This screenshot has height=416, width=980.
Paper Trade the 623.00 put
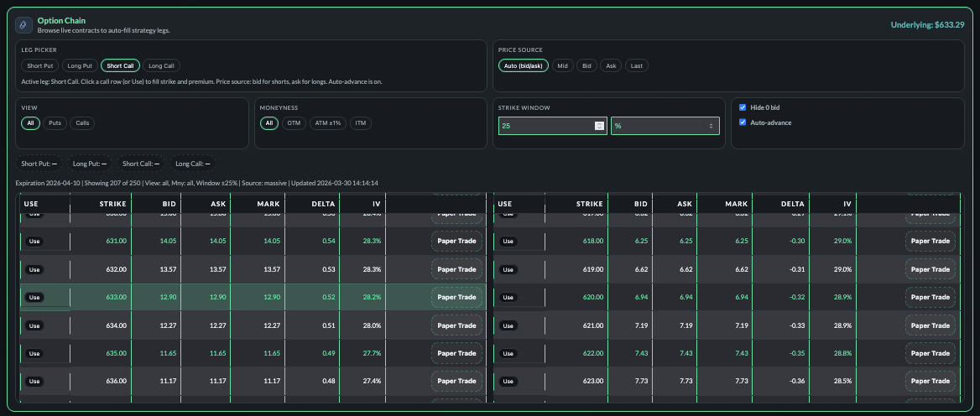pos(930,381)
